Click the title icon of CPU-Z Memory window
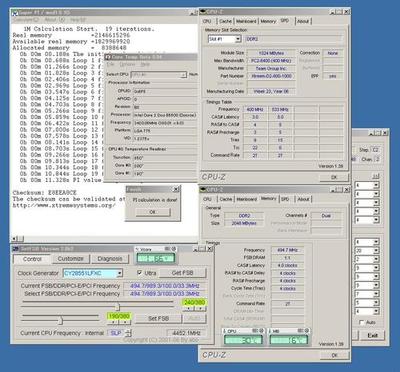400x372 pixels. [x=203, y=190]
